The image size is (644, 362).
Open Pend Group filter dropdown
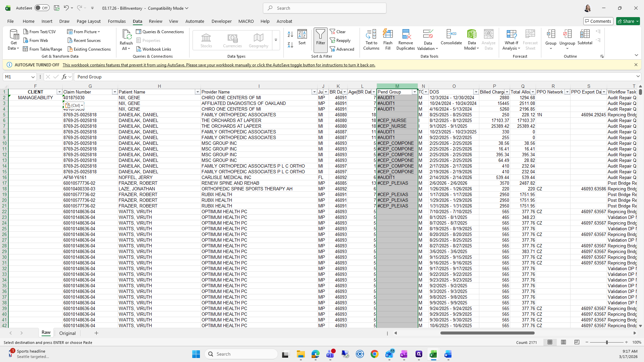pos(415,92)
